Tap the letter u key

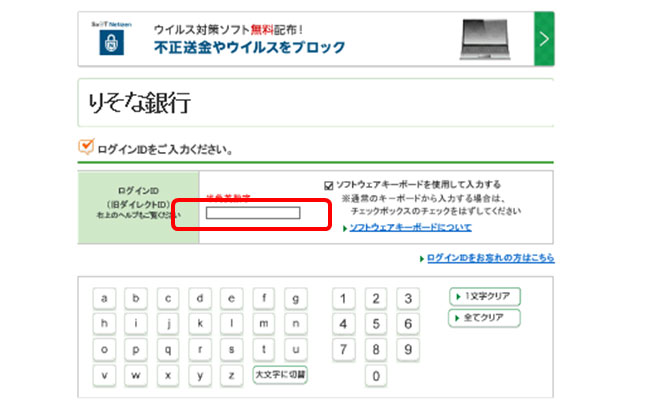point(296,350)
